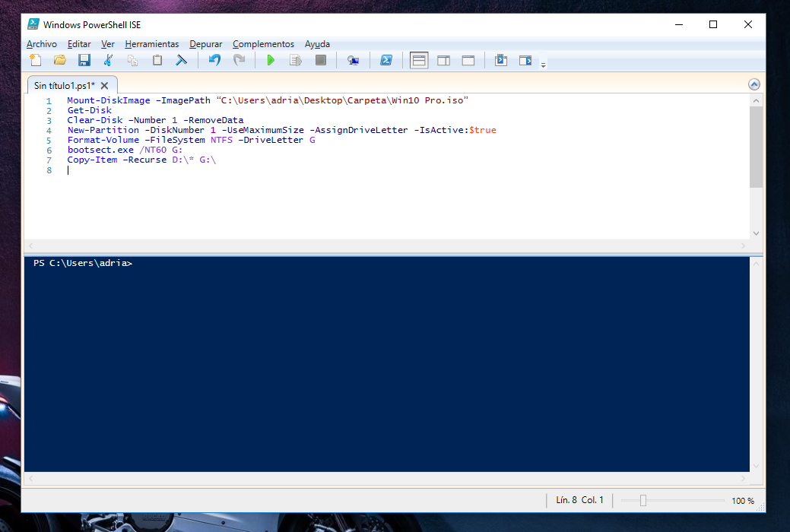
Task: Click the New-Partition command on line 4
Action: [x=103, y=130]
